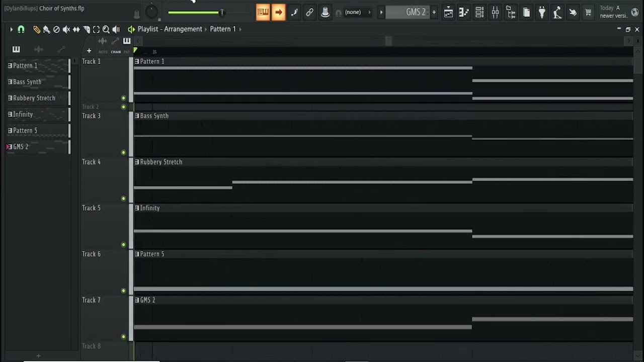This screenshot has width=644, height=362.
Task: Click the GMS 2 pattern name field
Action: (408, 12)
